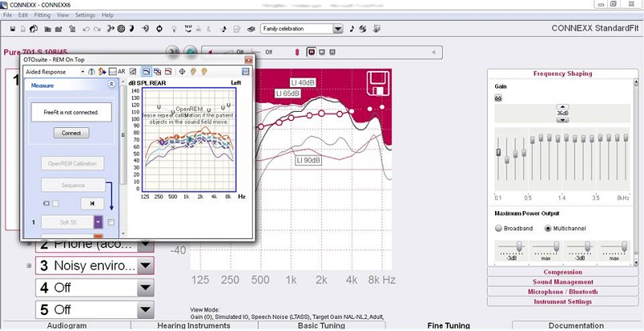Click the Undo arrow in the toolbar

pyautogui.click(x=86, y=29)
